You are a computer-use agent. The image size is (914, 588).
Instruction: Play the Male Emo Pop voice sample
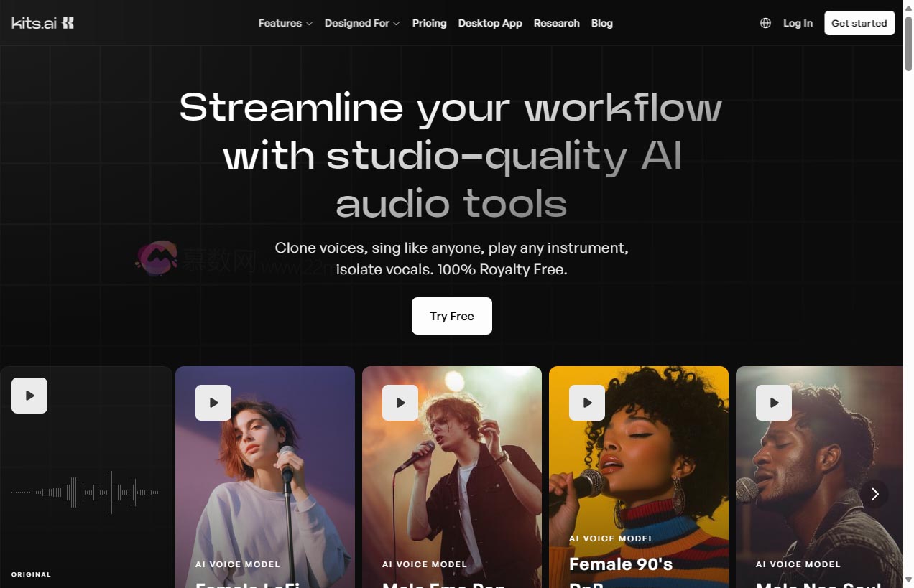[400, 403]
